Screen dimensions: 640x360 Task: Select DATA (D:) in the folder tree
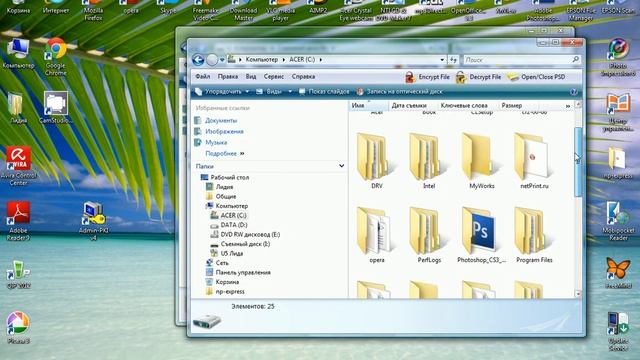click(233, 225)
